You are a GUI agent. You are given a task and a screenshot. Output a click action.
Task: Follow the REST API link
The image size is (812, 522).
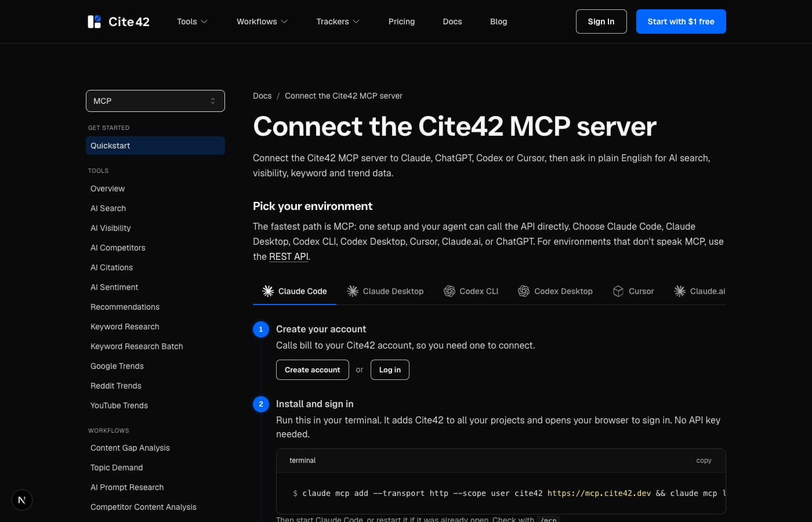pos(289,256)
